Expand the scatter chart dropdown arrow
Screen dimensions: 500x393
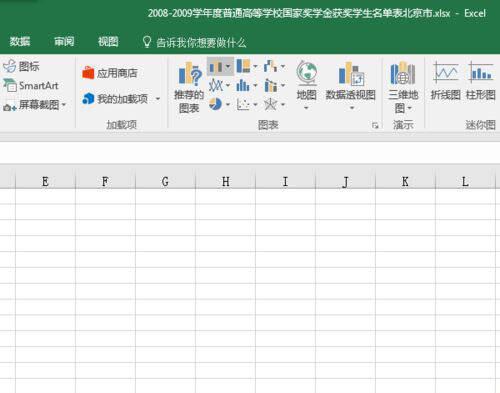pyautogui.click(x=255, y=105)
